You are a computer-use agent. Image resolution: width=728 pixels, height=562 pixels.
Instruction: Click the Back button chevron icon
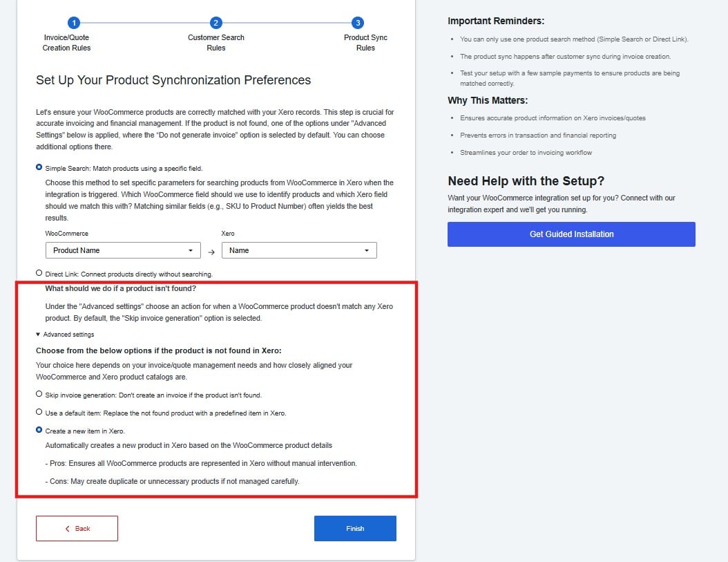67,529
